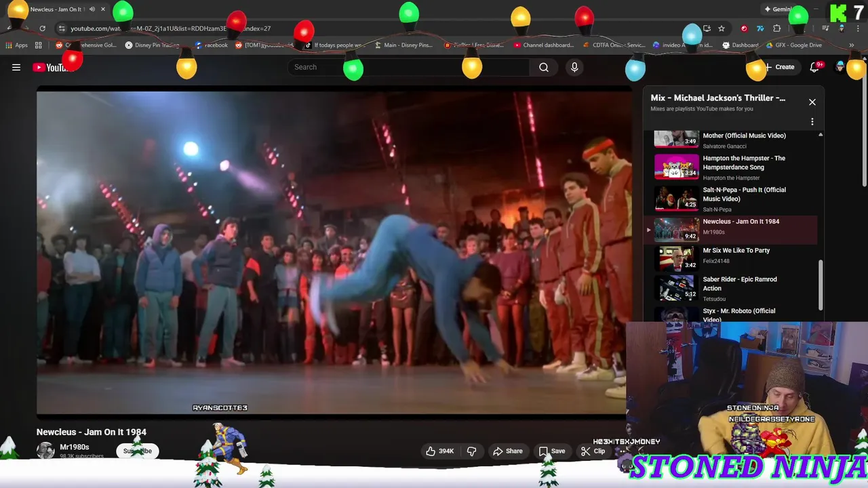Open the playlist panel three-dot options
The height and width of the screenshot is (488, 868).
pos(812,122)
